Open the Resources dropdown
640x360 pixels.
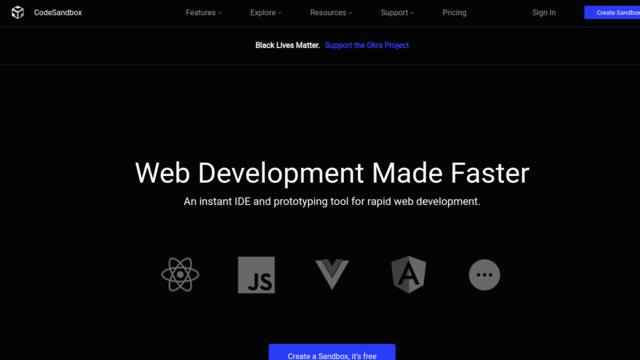pos(331,13)
